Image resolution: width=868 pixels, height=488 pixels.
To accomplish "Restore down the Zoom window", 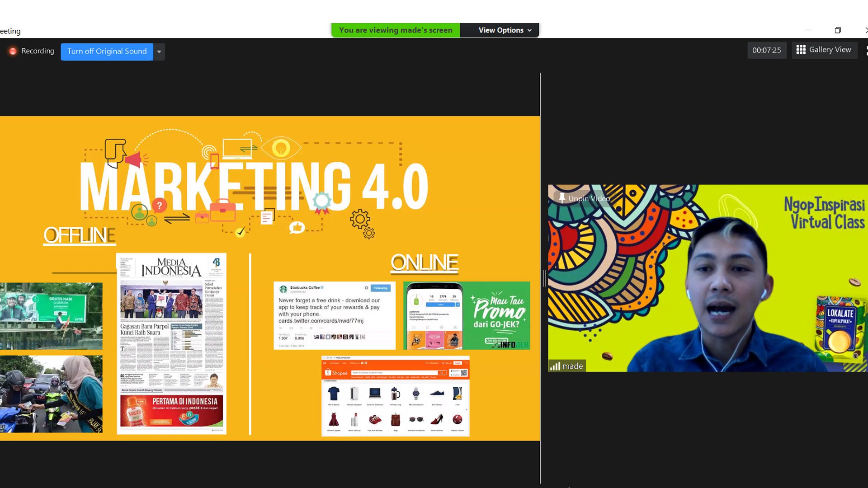I will click(x=838, y=30).
